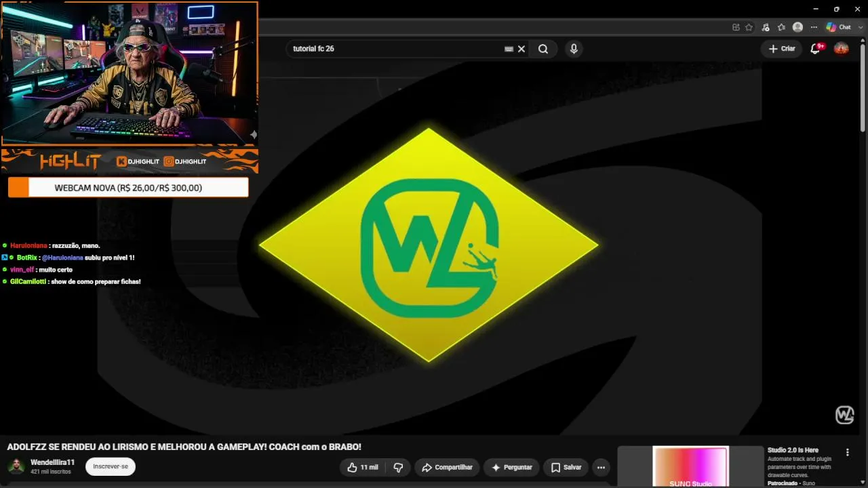
Task: Open the Criar (create) button
Action: pyautogui.click(x=781, y=49)
